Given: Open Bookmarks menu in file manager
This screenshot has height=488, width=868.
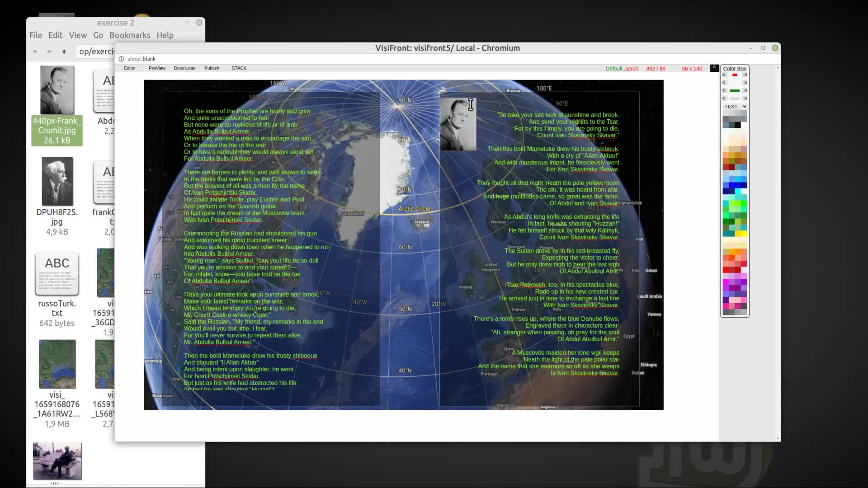Looking at the screenshot, I should [x=130, y=35].
